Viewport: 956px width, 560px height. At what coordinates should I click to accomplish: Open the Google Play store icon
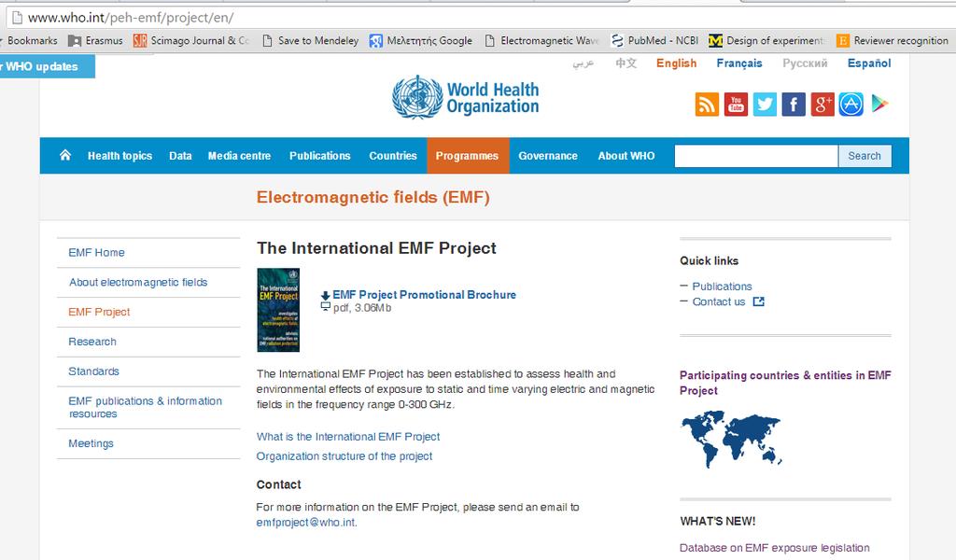pyautogui.click(x=879, y=105)
